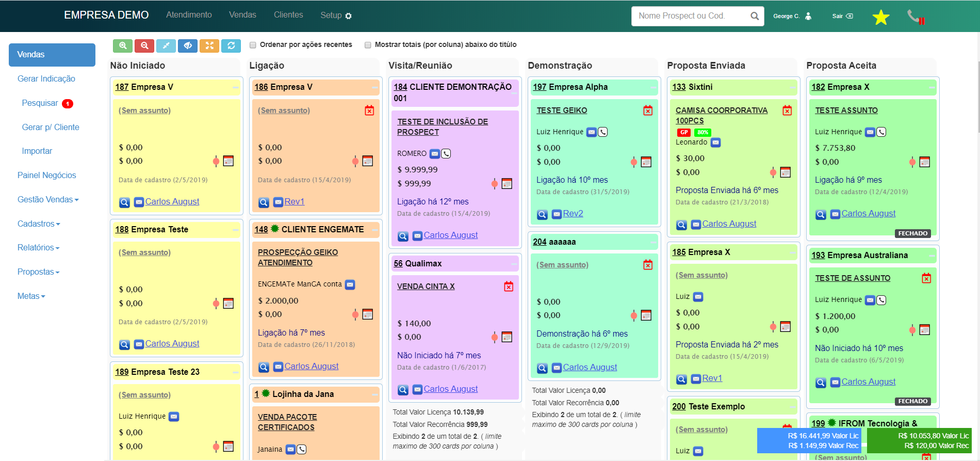
Task: Click the phone icon in header
Action: click(x=916, y=17)
